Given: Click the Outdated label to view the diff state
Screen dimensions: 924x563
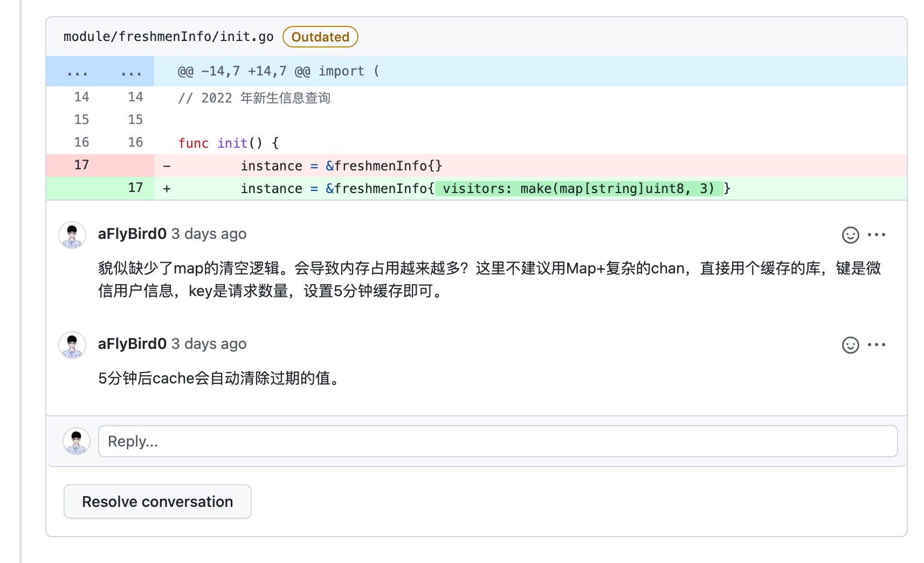Looking at the screenshot, I should [x=320, y=37].
